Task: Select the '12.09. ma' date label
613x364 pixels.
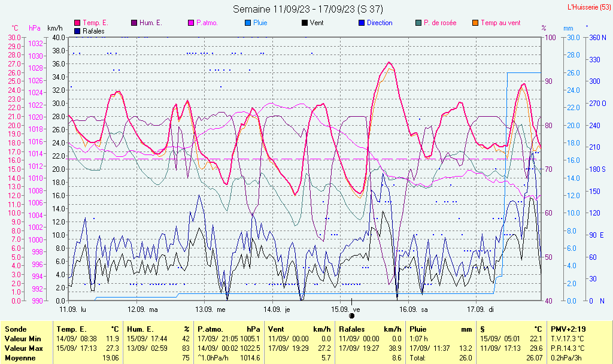Action: tap(142, 310)
